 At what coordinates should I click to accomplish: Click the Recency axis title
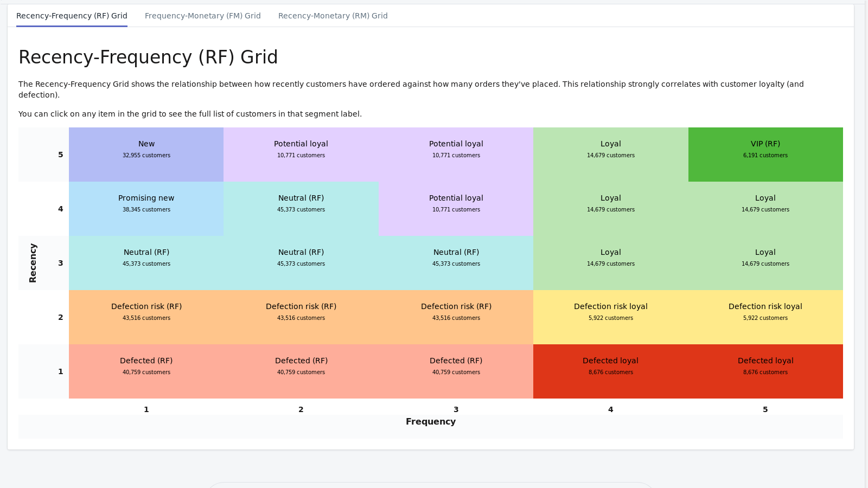pyautogui.click(x=33, y=263)
